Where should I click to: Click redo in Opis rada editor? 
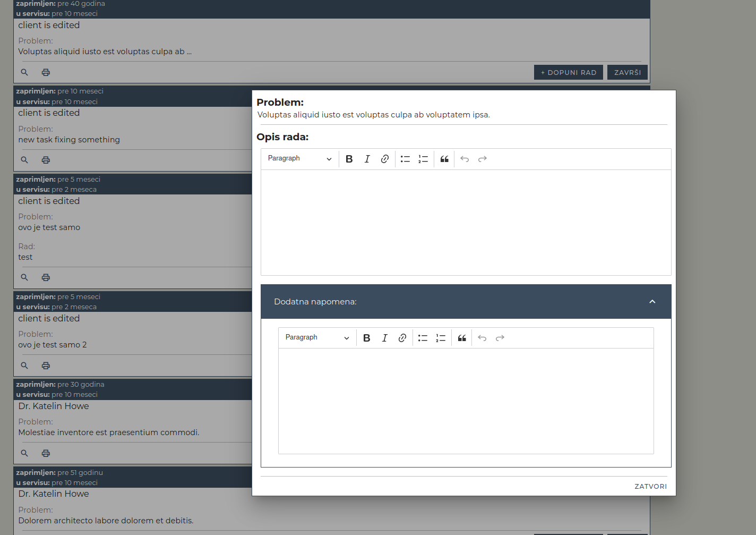click(x=483, y=159)
